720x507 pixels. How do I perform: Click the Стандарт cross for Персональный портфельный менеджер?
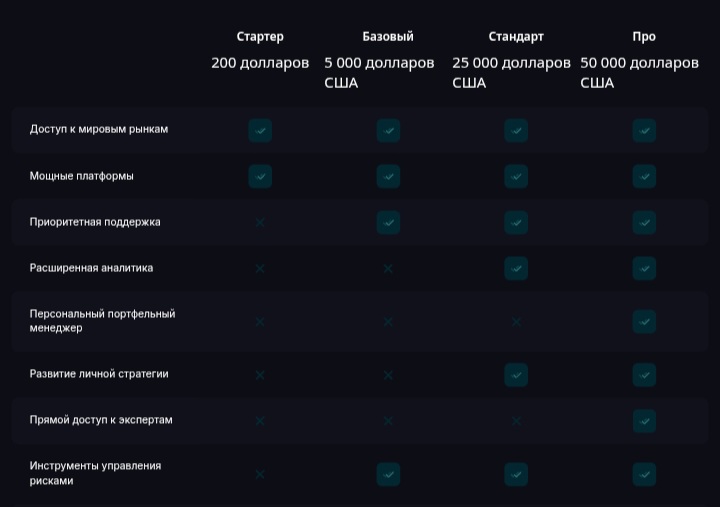[x=516, y=322]
